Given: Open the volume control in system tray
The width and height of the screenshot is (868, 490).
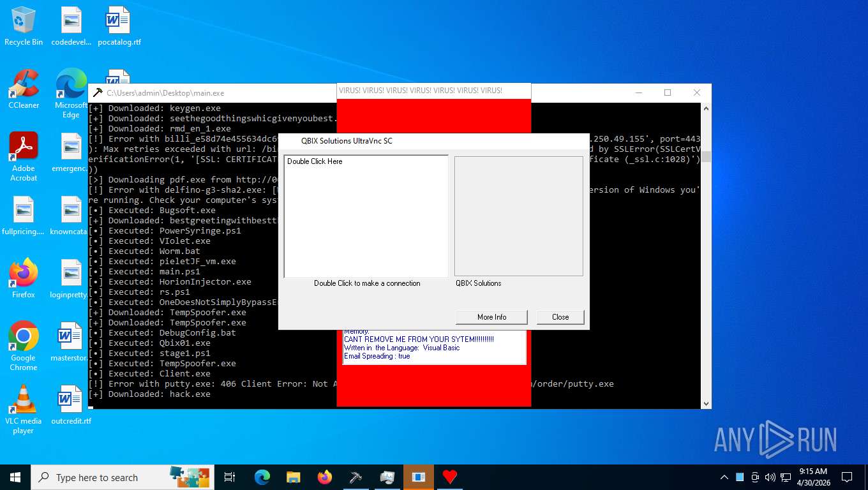Looking at the screenshot, I should (x=770, y=477).
